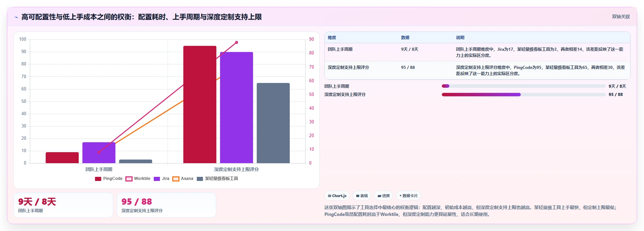This screenshot has height=231, width=644.
Task: Toggle 某轻量级看板工具 legend swatch
Action: 200,179
